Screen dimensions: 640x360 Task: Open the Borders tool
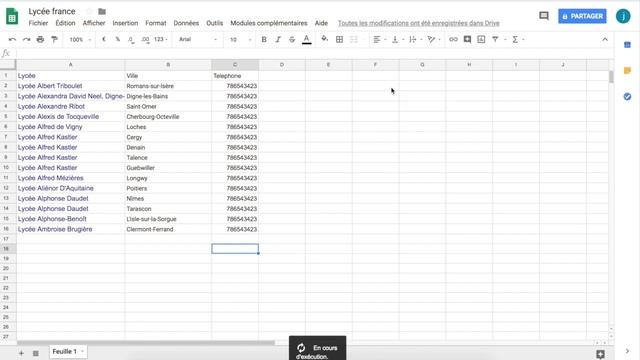click(339, 40)
